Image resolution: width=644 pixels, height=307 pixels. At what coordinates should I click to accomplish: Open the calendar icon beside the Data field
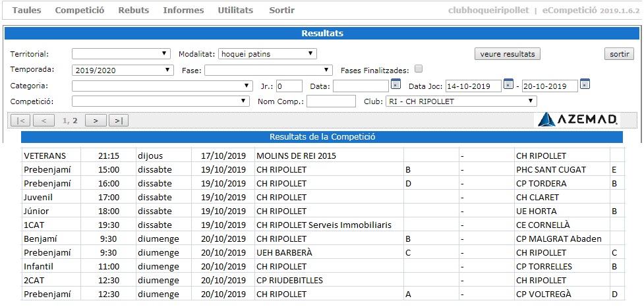pos(395,84)
